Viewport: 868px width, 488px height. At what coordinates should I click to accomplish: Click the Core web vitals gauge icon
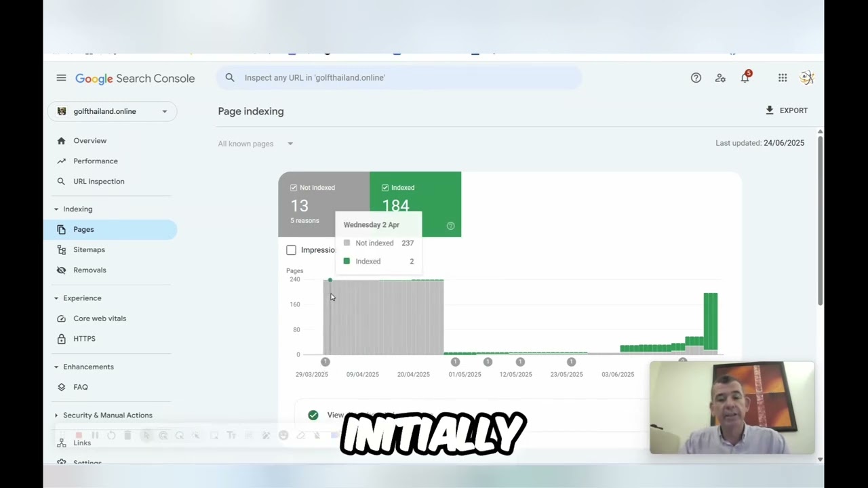tap(61, 319)
